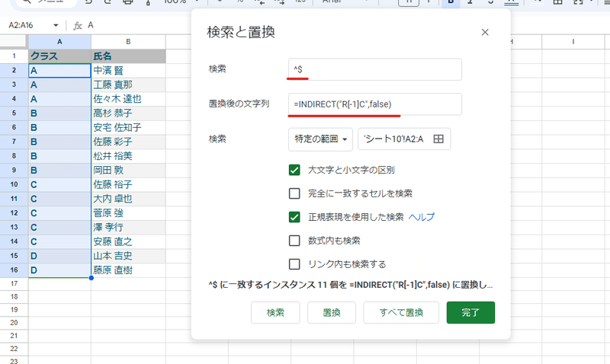Select cell with 藤原 直樹

pyautogui.click(x=128, y=270)
